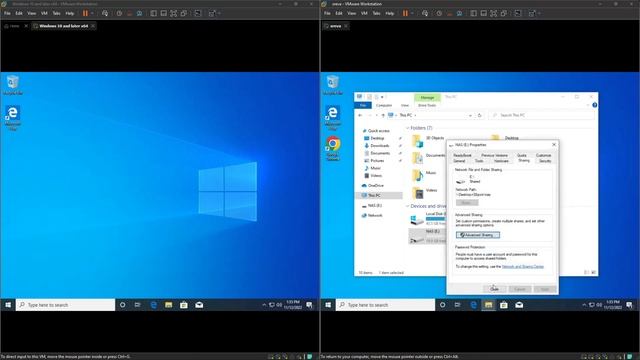Click Search This PC field in Explorer
The width and height of the screenshot is (640, 360).
pyautogui.click(x=541, y=116)
